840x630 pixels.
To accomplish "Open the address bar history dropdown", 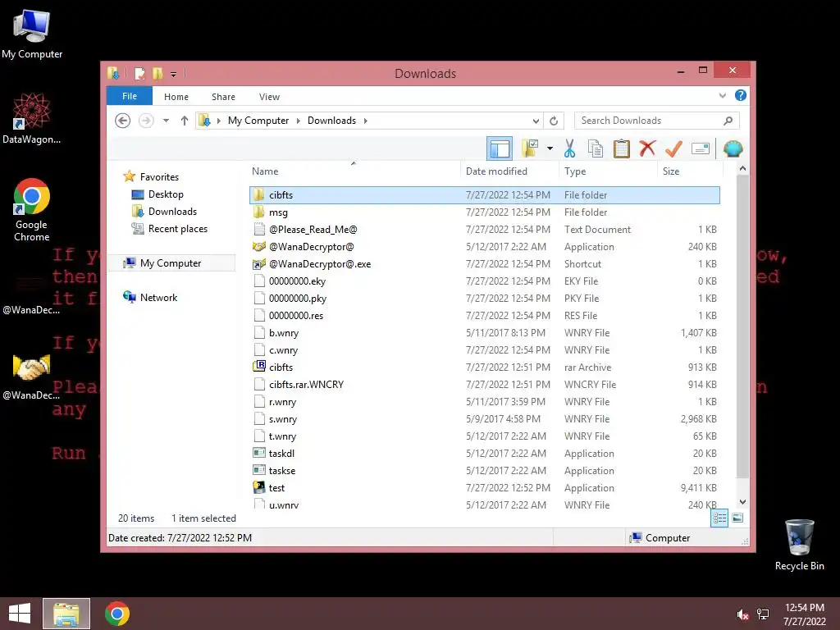I will tap(535, 121).
